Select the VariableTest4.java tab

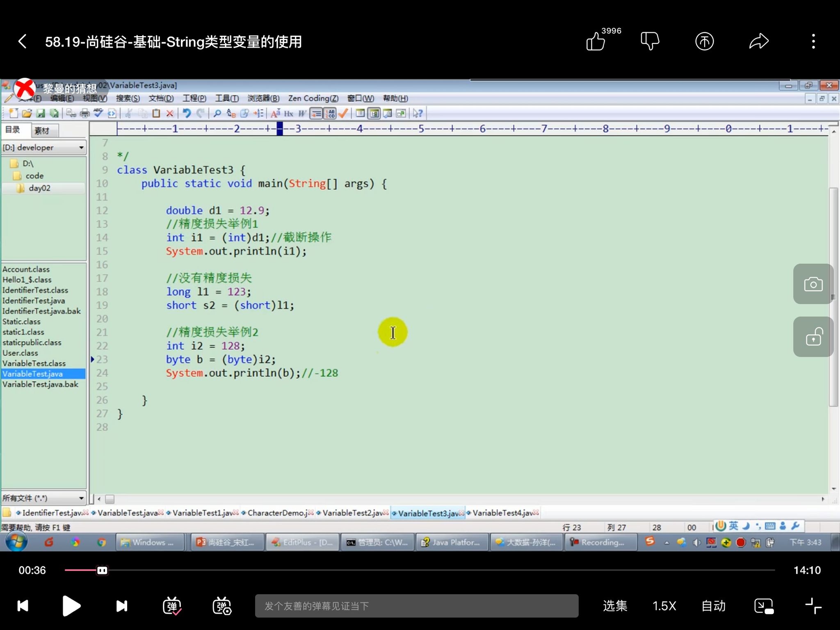(x=504, y=513)
